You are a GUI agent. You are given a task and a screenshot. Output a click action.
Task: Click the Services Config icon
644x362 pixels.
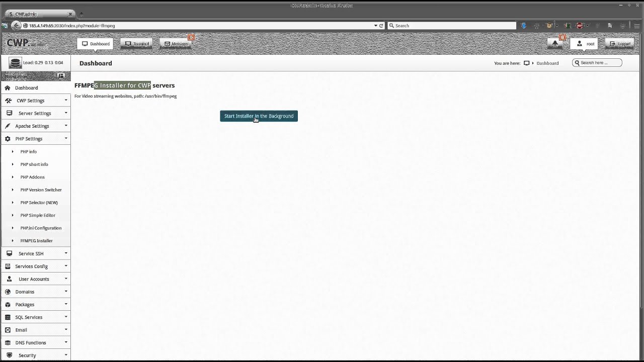(x=8, y=266)
